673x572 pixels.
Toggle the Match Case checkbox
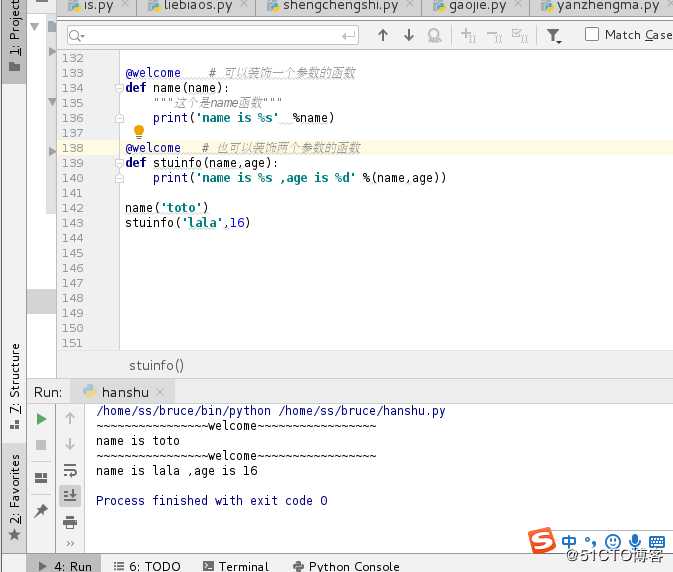591,34
